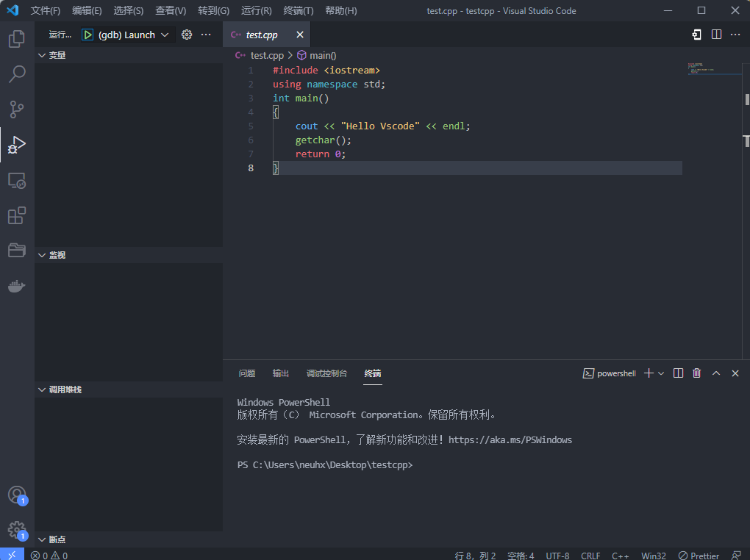The width and height of the screenshot is (750, 560).
Task: Maximize the panel with the up chevron
Action: coord(716,373)
